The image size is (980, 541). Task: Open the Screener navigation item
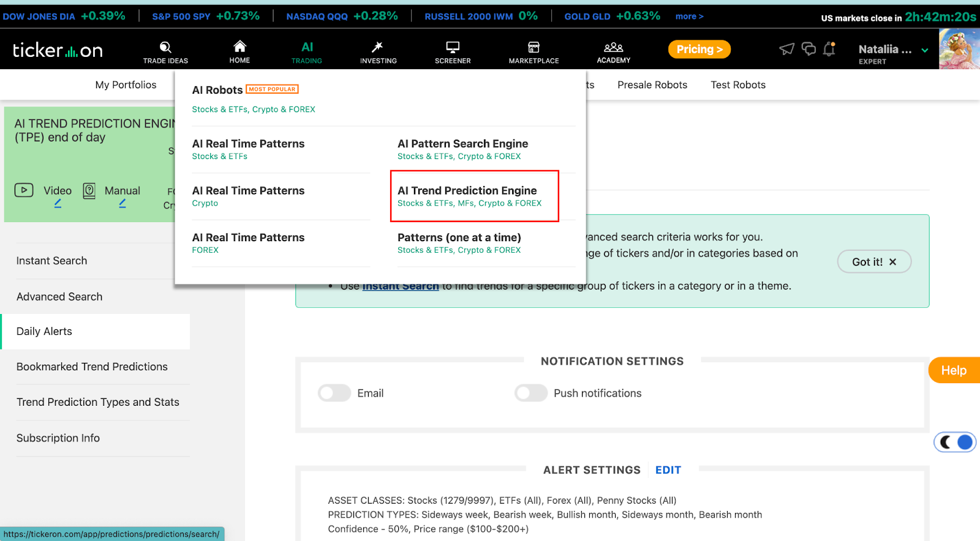pyautogui.click(x=453, y=53)
